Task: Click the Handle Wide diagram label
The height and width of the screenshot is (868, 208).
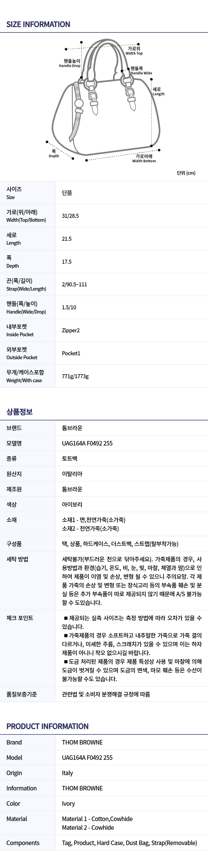Action: tap(141, 71)
